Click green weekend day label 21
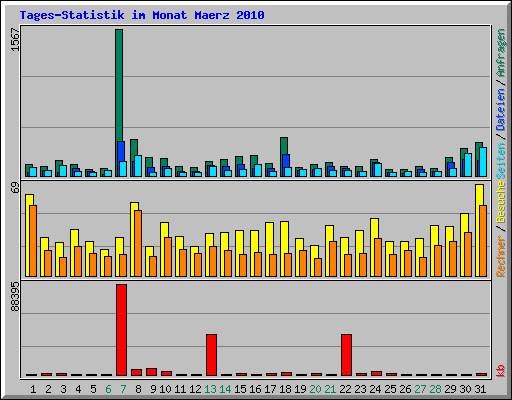 click(x=330, y=389)
